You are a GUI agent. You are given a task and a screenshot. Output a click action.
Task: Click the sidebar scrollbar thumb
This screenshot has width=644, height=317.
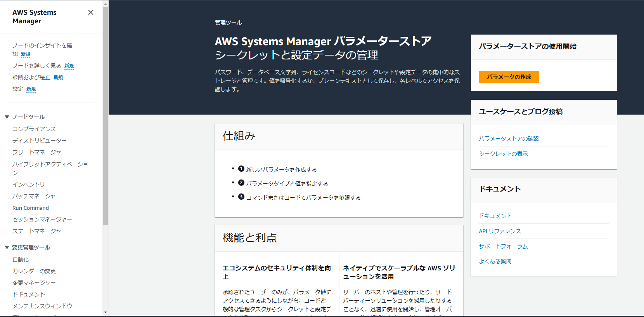[105, 116]
